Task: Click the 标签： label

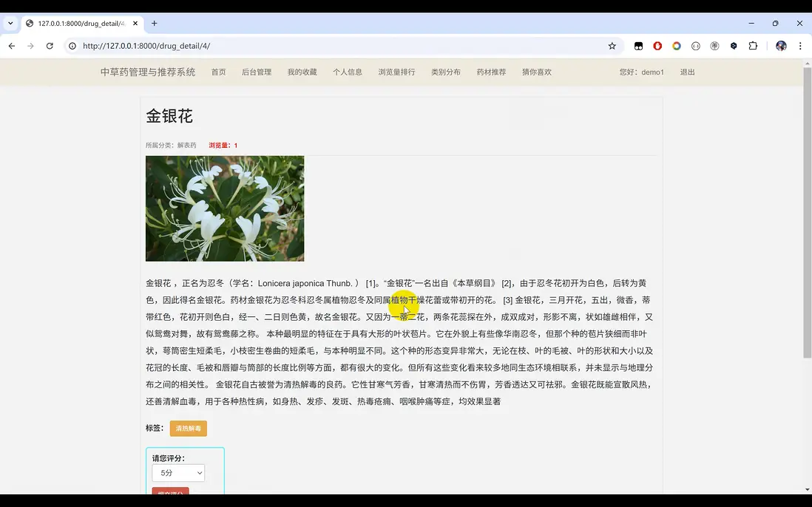Action: tap(155, 428)
